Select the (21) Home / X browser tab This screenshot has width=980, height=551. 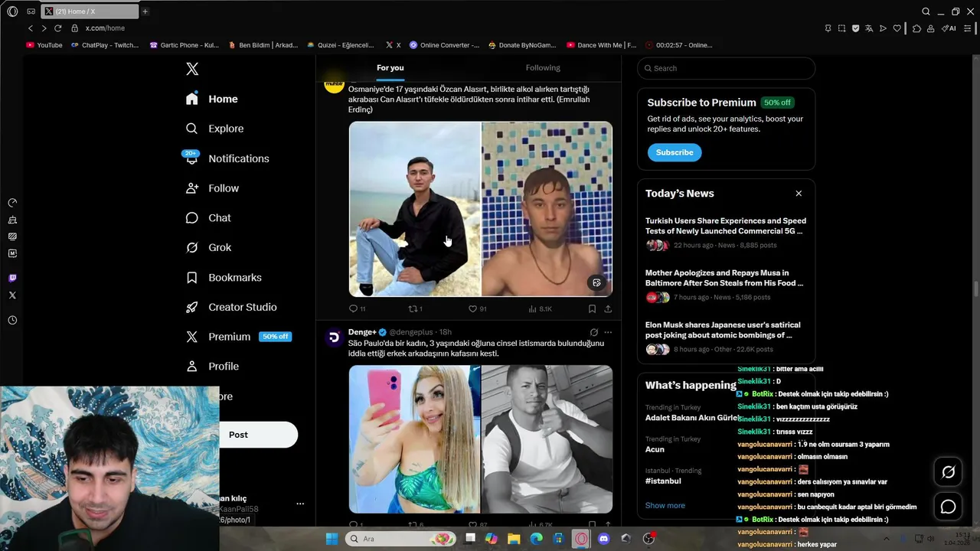click(89, 11)
